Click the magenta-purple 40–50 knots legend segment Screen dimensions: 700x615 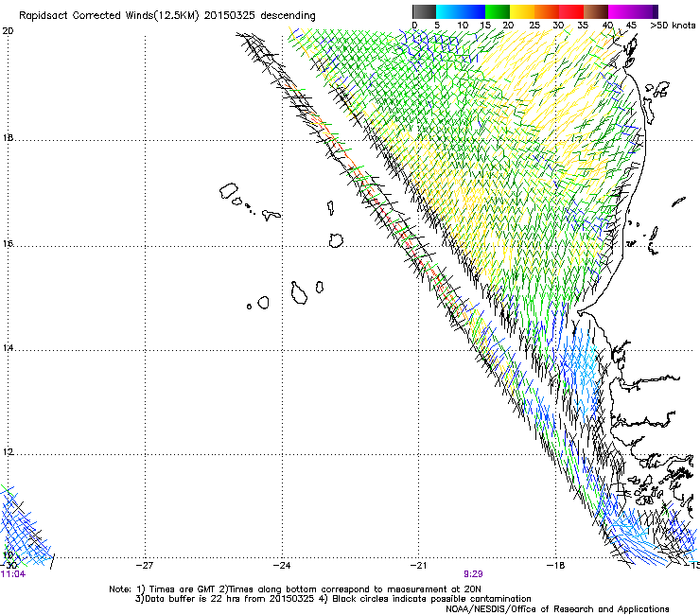coord(633,11)
